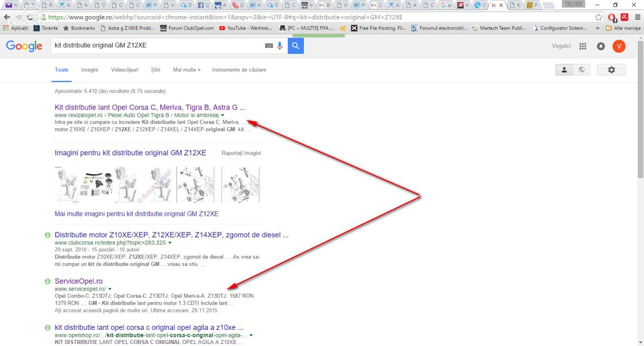The image size is (644, 346).
Task: Toggle global results globe icon
Action: click(x=582, y=70)
